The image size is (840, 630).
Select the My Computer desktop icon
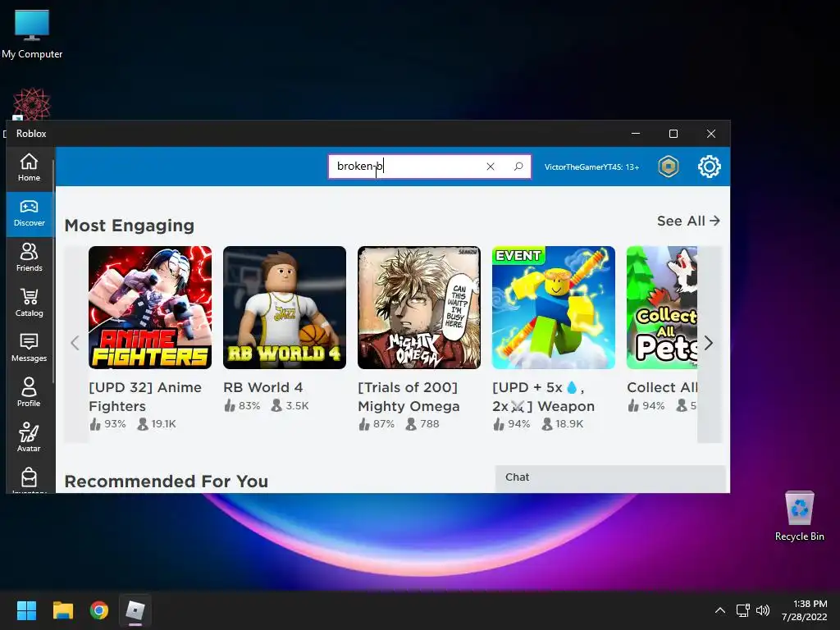(32, 34)
